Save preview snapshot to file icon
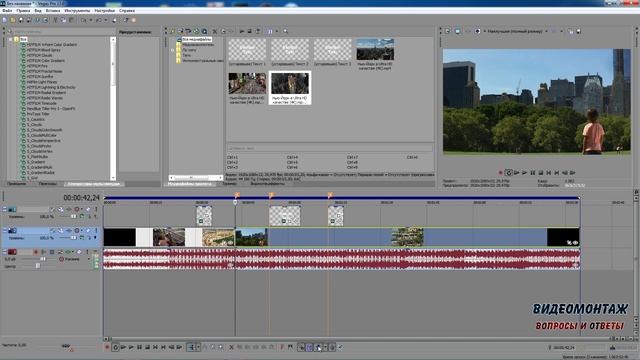This screenshot has width=640, height=360. [578, 31]
